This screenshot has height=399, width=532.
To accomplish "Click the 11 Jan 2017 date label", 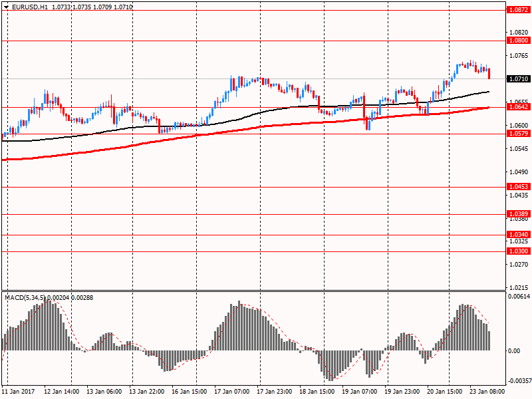I will click(x=19, y=392).
